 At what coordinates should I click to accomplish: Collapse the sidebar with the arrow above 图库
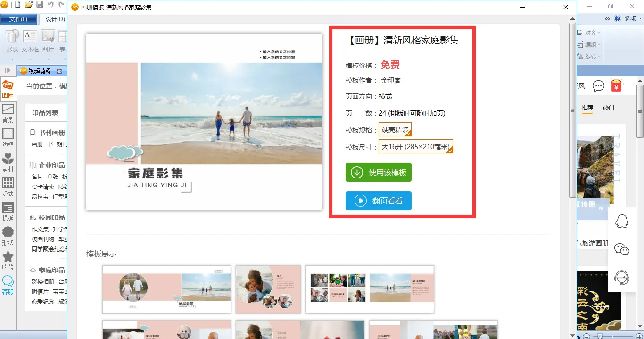(8, 70)
